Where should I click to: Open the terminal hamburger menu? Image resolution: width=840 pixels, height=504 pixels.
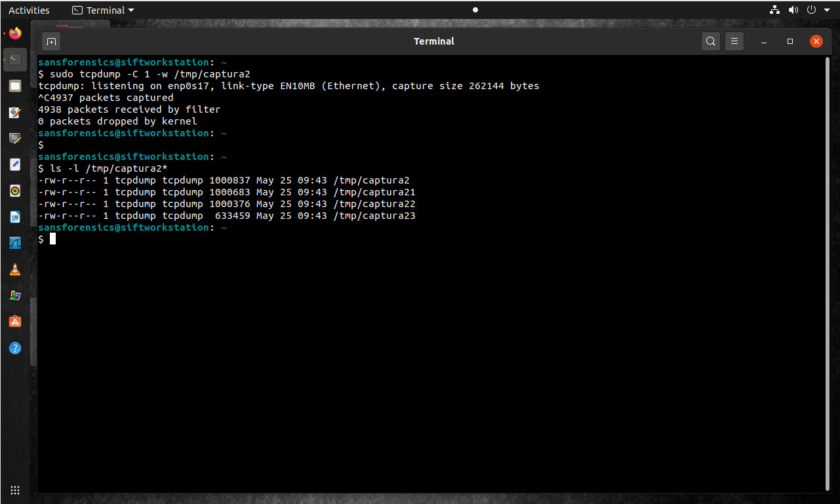point(734,41)
